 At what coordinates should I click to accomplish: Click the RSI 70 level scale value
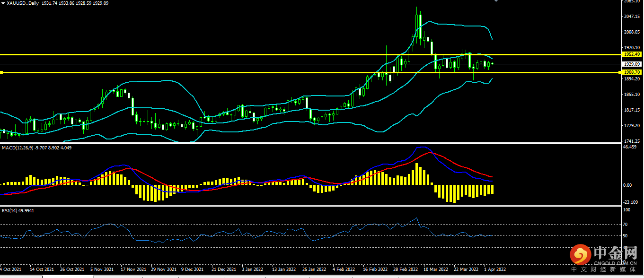point(626,225)
